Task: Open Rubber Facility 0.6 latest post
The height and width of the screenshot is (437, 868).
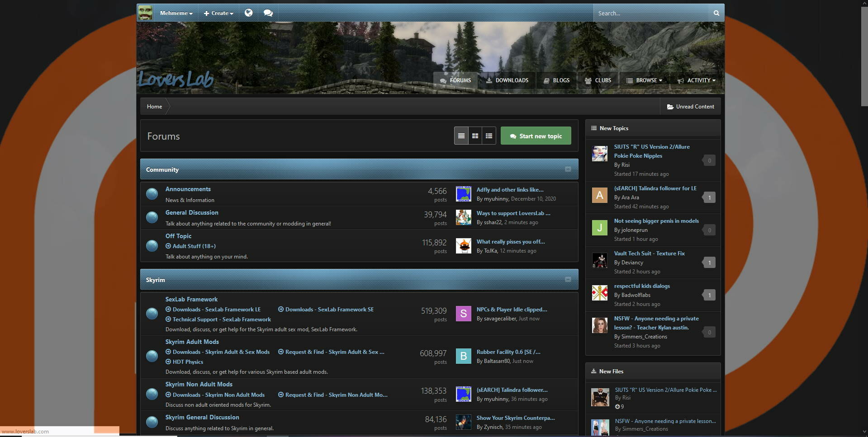Action: coord(508,352)
